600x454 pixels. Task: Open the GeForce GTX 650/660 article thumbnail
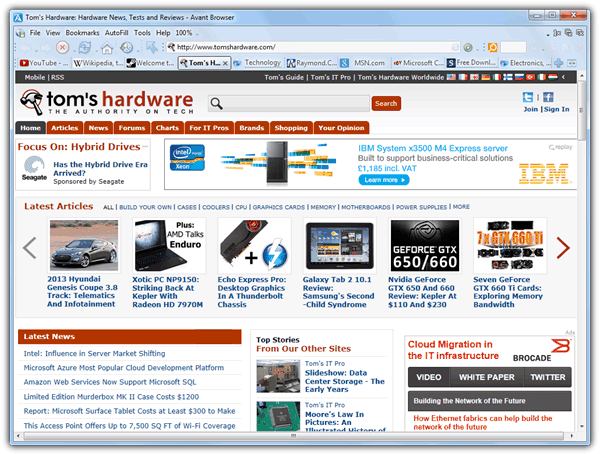pos(425,245)
